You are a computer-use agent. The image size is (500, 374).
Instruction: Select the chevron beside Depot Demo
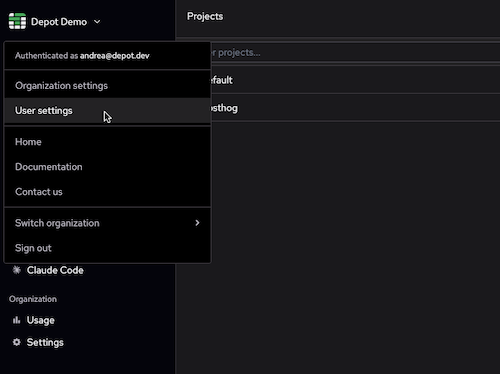[x=97, y=22]
